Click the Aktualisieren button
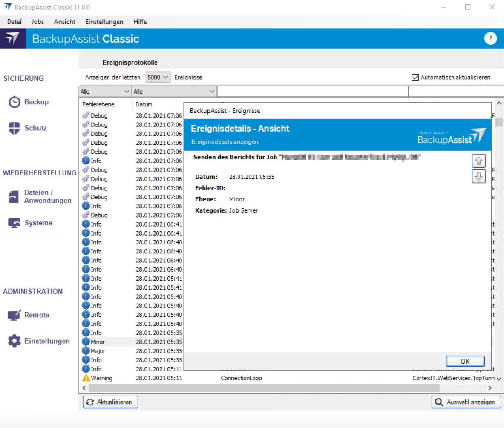The width and height of the screenshot is (504, 428). click(110, 402)
